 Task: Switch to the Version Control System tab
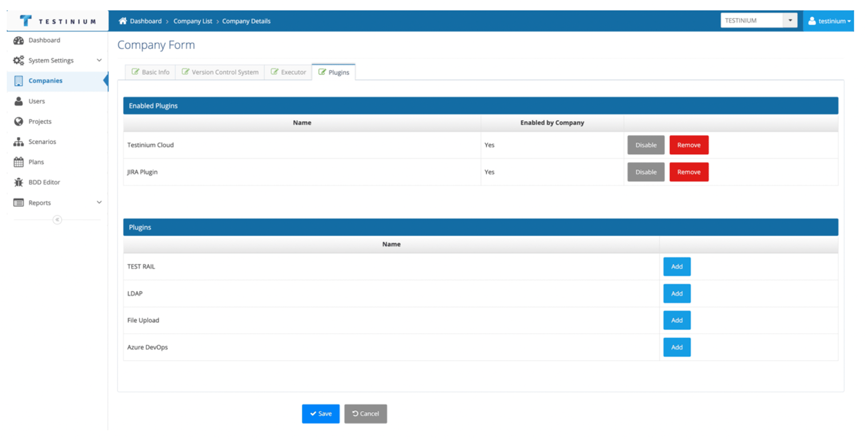point(220,73)
